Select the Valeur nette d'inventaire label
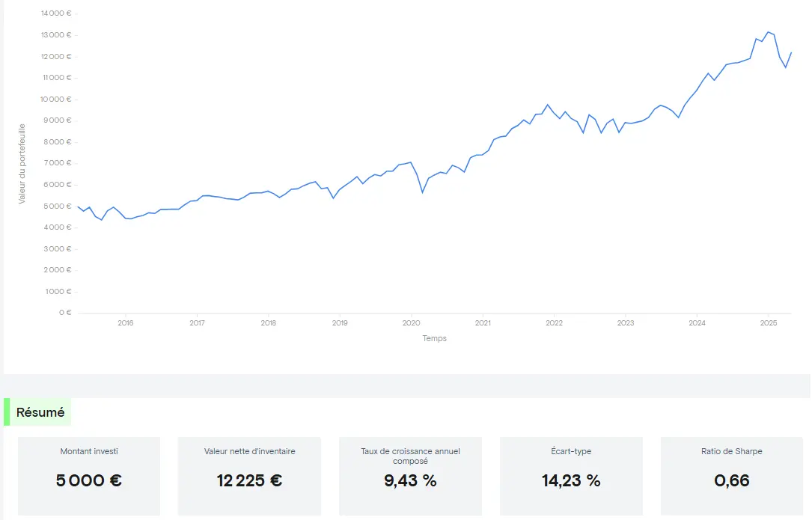 coord(249,451)
